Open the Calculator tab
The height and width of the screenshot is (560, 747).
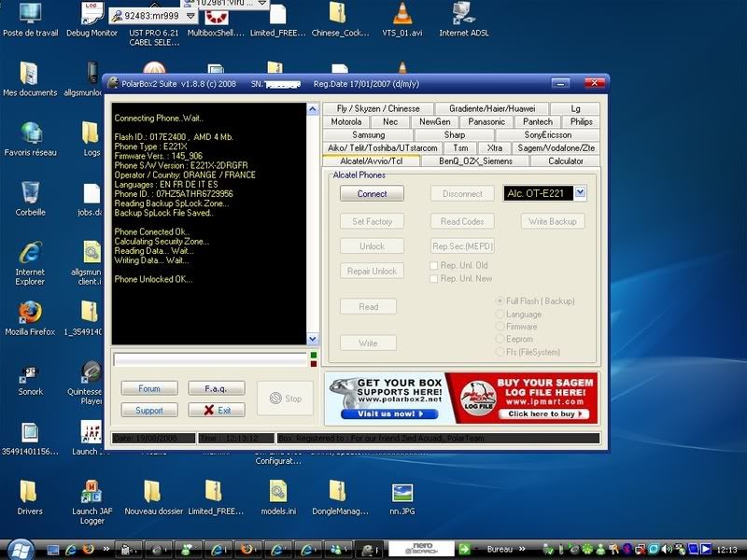(x=566, y=161)
